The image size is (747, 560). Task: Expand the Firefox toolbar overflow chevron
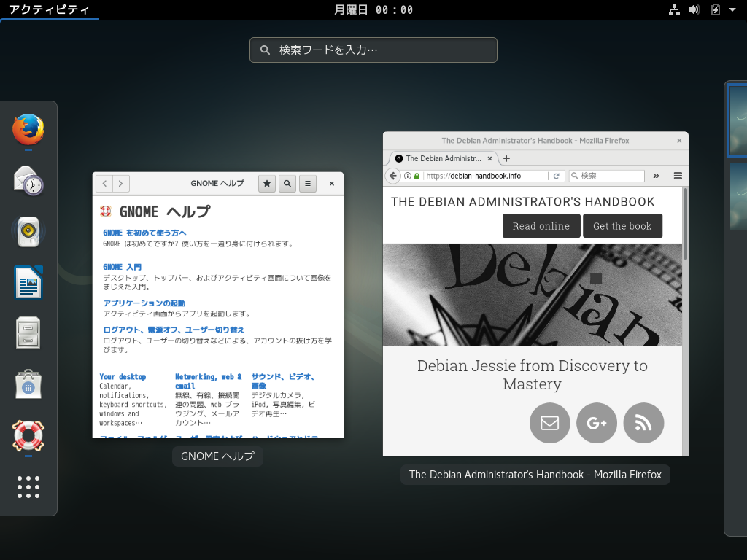pos(656,176)
